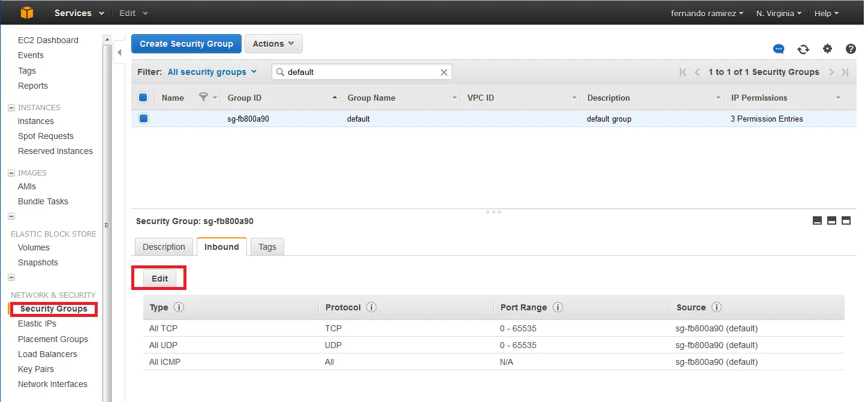
Task: Click the Source column info icon
Action: tap(716, 307)
